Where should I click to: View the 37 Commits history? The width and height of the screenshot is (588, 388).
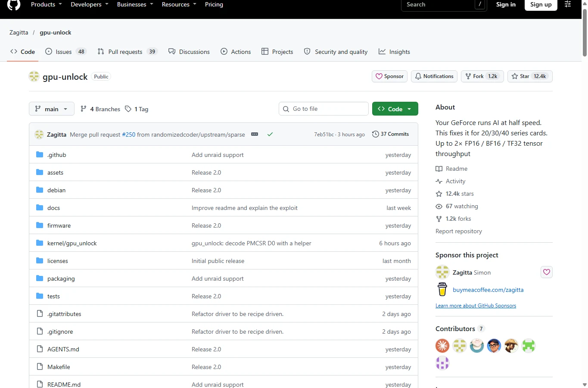(x=390, y=134)
